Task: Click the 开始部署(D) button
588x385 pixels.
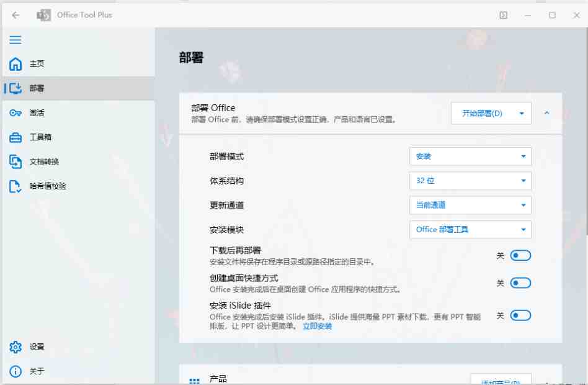Action: click(x=484, y=113)
